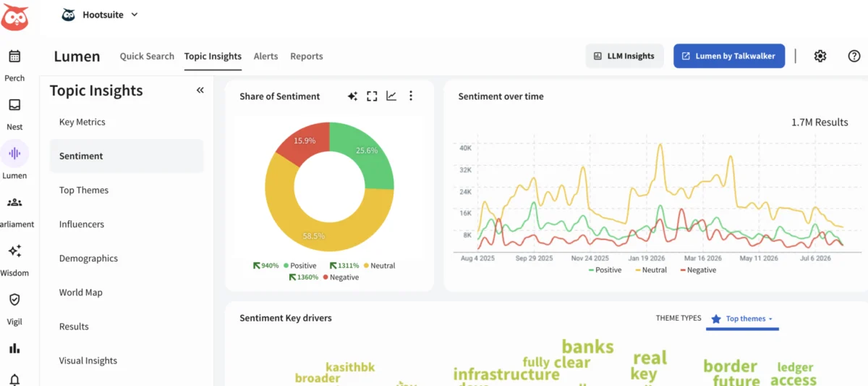This screenshot has width=868, height=386.
Task: Open the Vigil shield icon
Action: (14, 299)
